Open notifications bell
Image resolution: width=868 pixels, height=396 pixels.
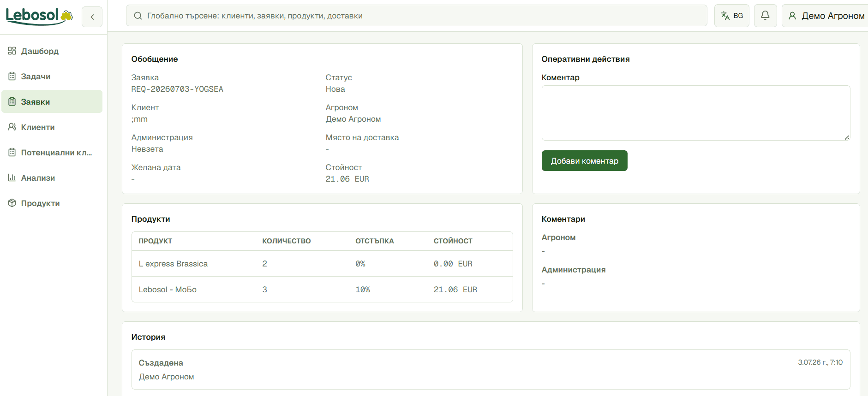765,16
